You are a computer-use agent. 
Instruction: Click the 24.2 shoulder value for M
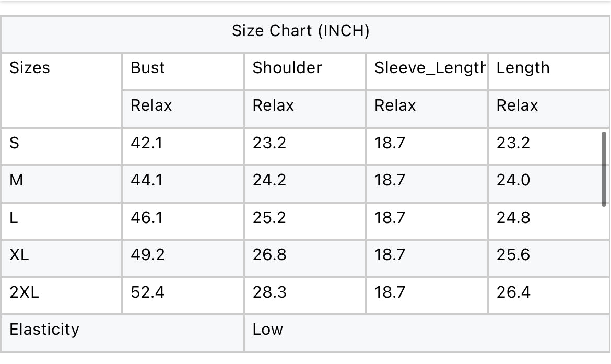(x=269, y=180)
